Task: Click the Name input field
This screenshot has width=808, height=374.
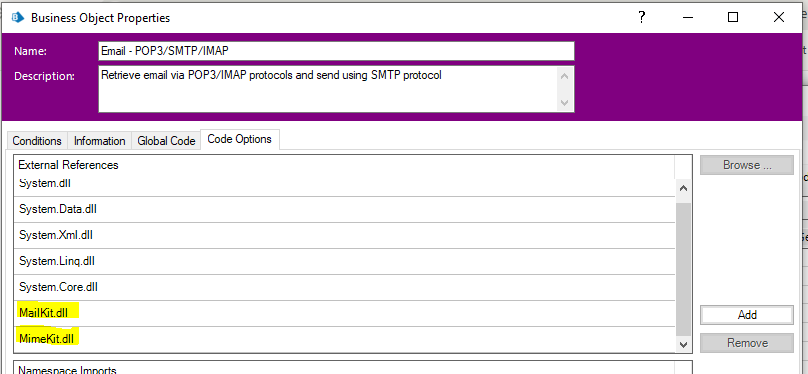Action: pos(336,51)
